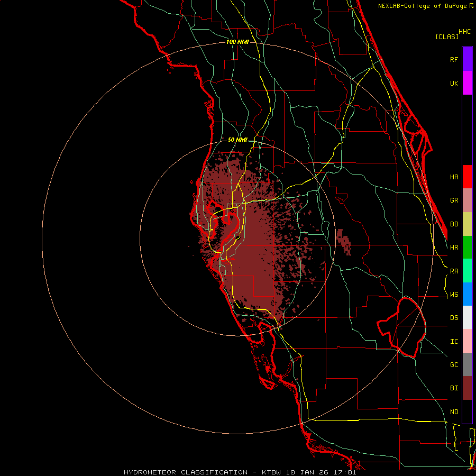Click the RF purple legend swatch
This screenshot has width=476, height=476.
(467, 59)
